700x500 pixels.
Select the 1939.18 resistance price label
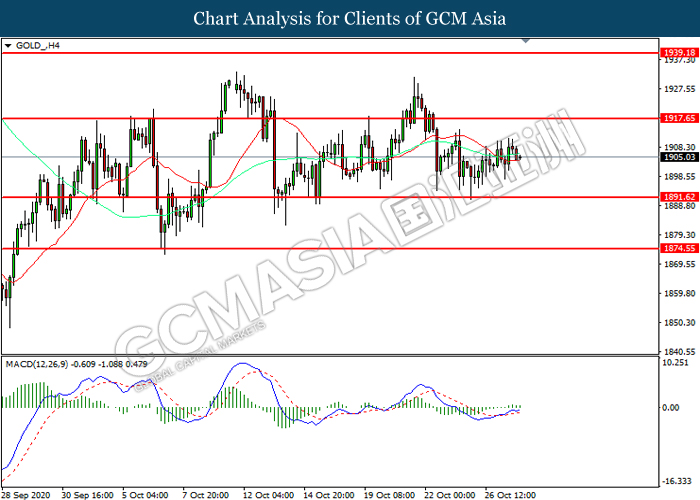click(x=679, y=53)
